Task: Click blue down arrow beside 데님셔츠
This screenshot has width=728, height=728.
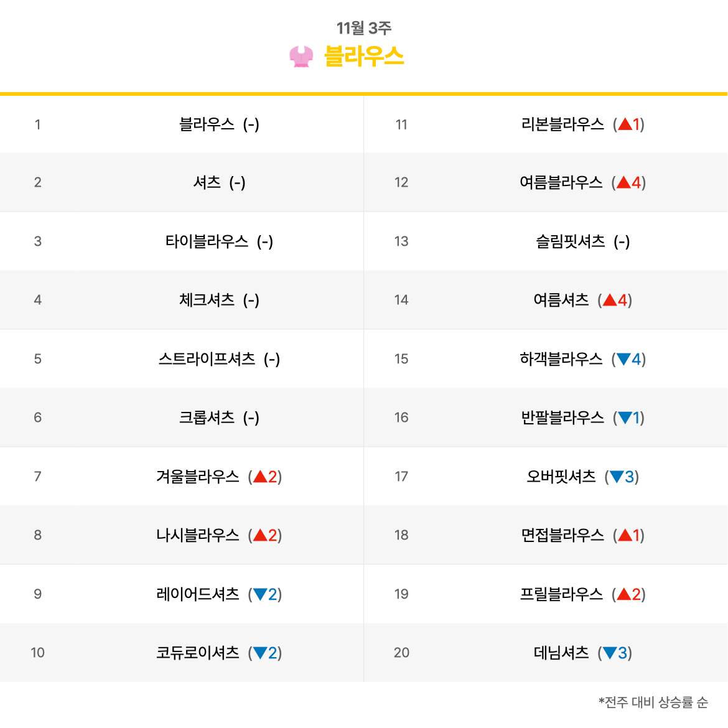Action: coord(610,653)
